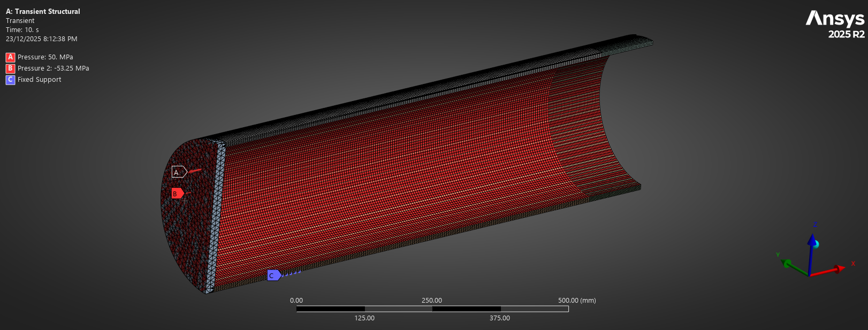Image resolution: width=868 pixels, height=330 pixels.
Task: Select "Fixed Support" legend entry
Action: [40, 80]
